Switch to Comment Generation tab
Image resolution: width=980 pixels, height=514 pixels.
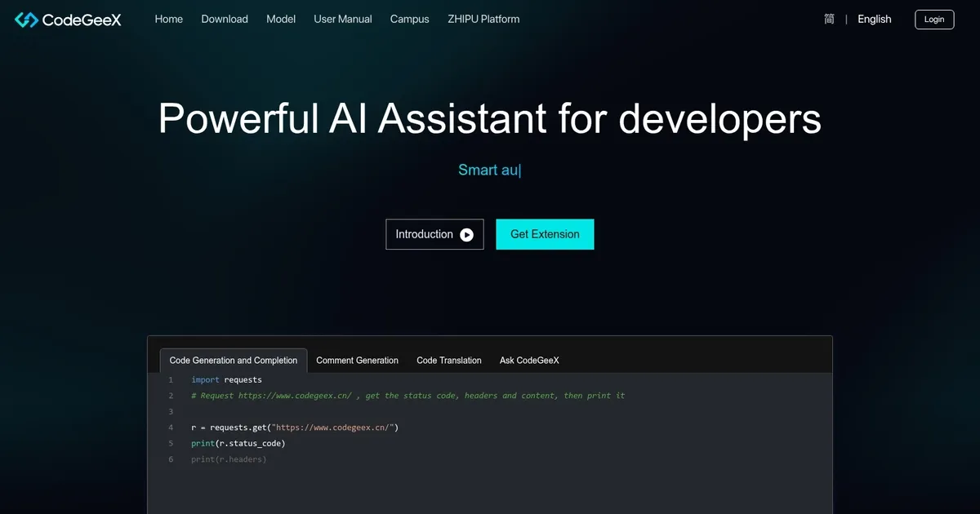(x=357, y=361)
